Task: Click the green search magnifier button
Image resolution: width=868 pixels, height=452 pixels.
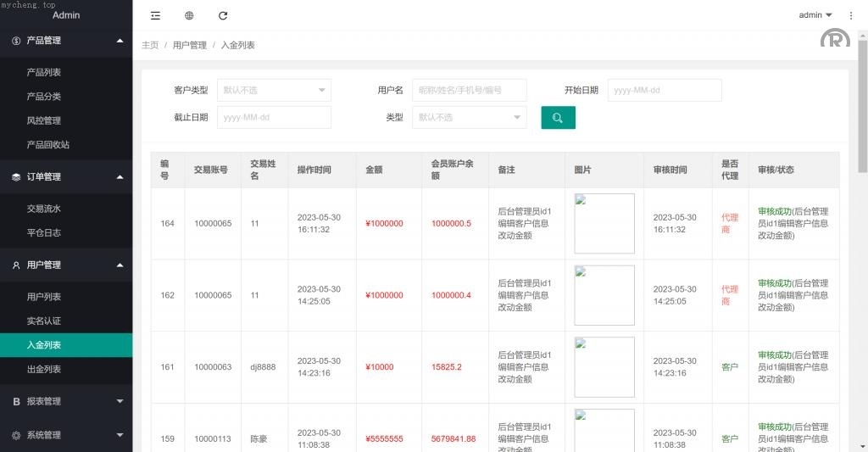Action: (558, 118)
